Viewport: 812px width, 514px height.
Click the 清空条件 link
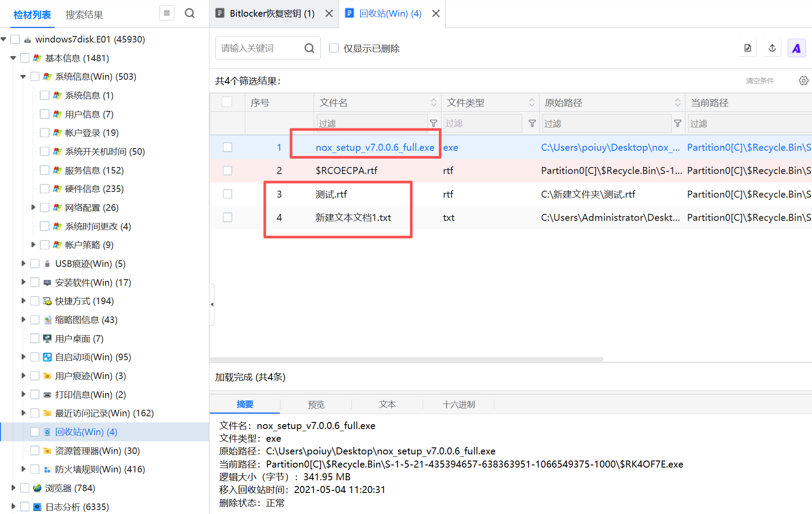pos(760,81)
